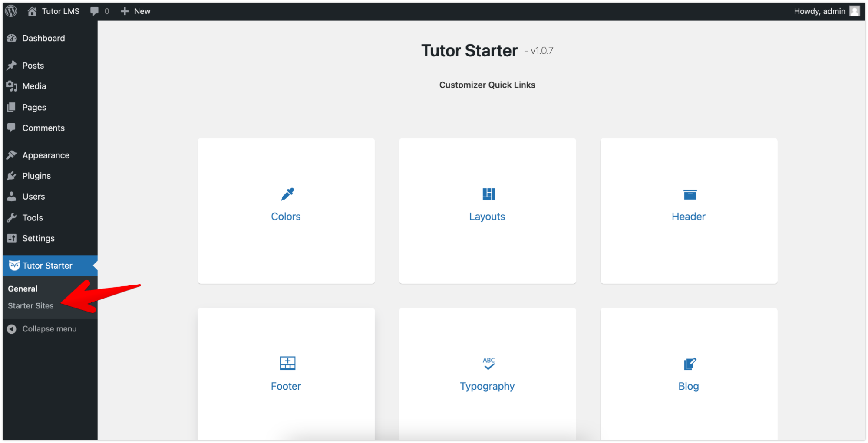Viewport: 868px width, 443px height.
Task: Open the Dashboard menu item
Action: [x=50, y=38]
